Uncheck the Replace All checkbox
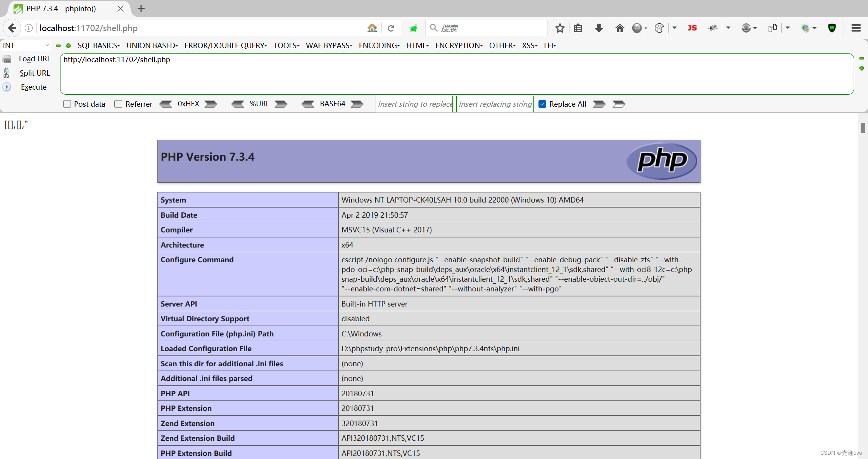 tap(542, 104)
